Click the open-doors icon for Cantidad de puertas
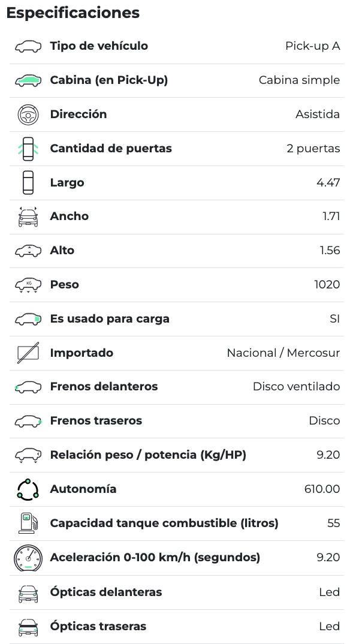The image size is (362, 644). 28,149
